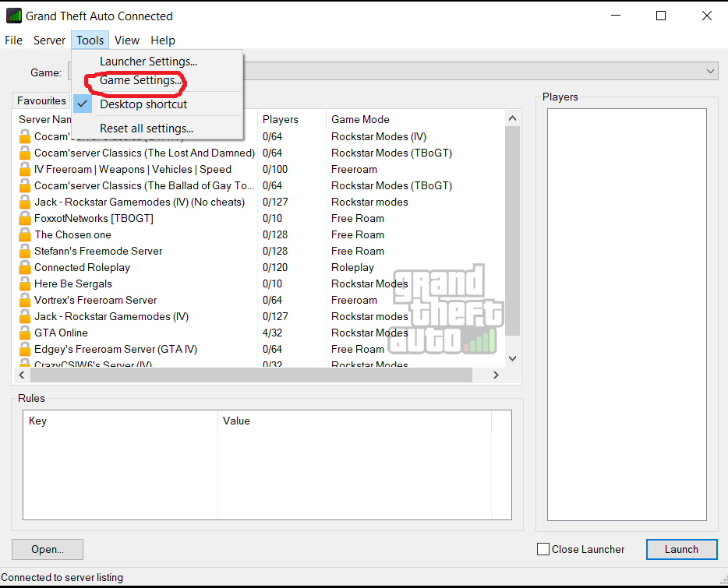Screen dimensions: 728x588
Task: Sort by Players column header
Action: coord(292,119)
